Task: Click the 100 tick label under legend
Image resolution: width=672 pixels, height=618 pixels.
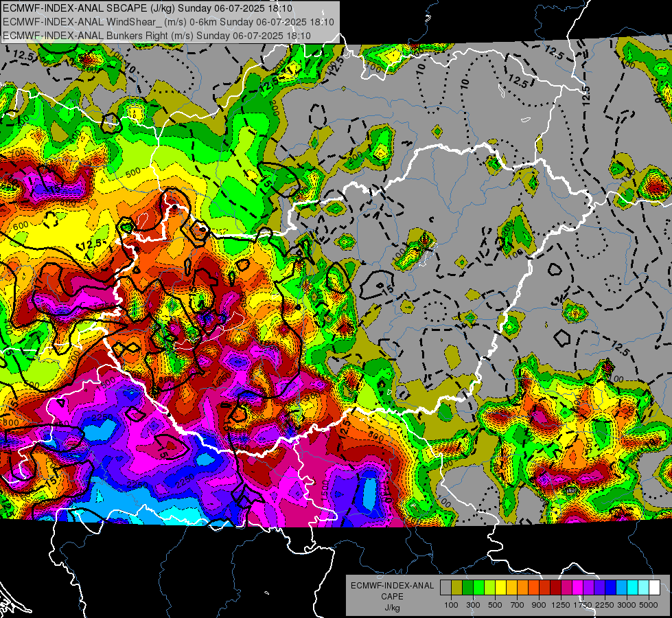Action: click(451, 605)
